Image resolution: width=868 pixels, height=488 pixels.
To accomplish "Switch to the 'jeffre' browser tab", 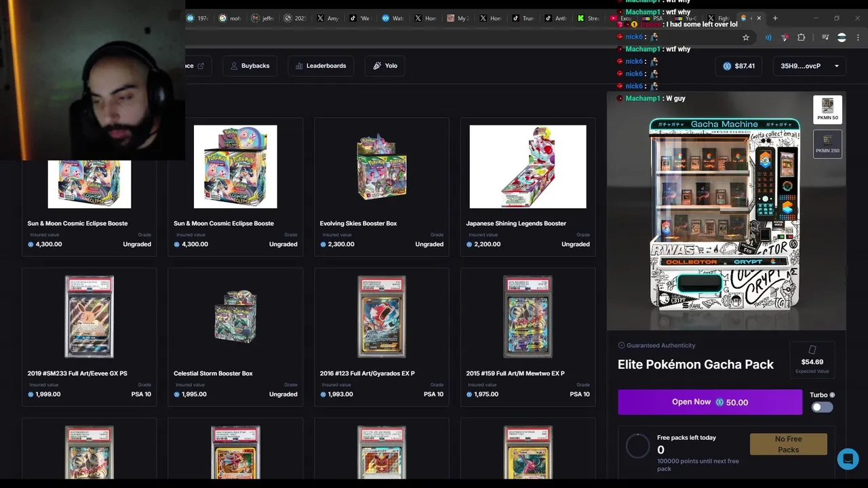I will pos(263,18).
